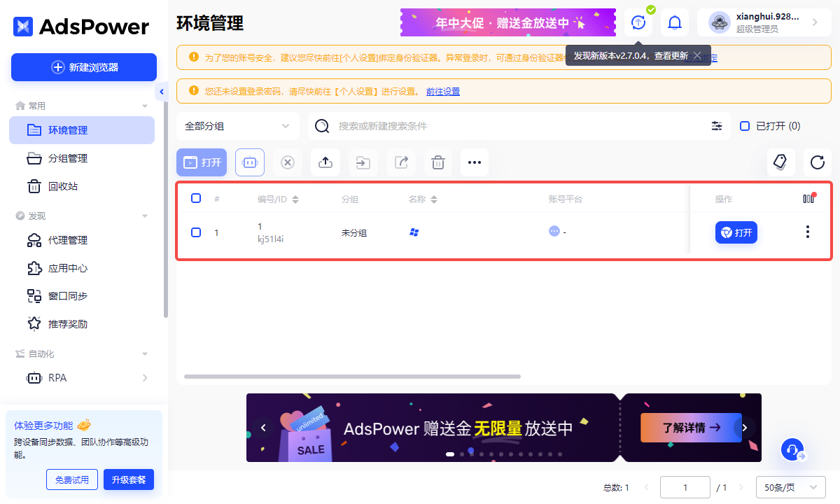Click the 新建浏览器 button
The image size is (840, 504).
click(84, 67)
